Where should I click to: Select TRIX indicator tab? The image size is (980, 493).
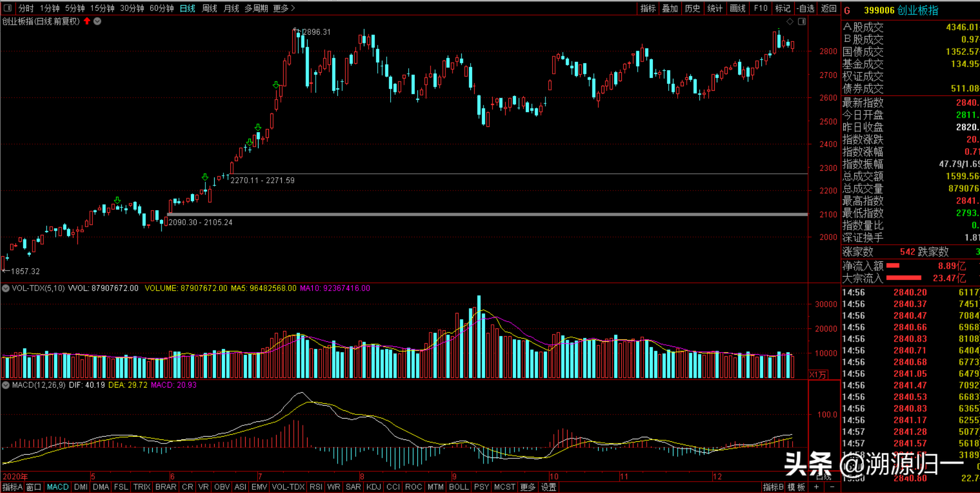pos(142,487)
